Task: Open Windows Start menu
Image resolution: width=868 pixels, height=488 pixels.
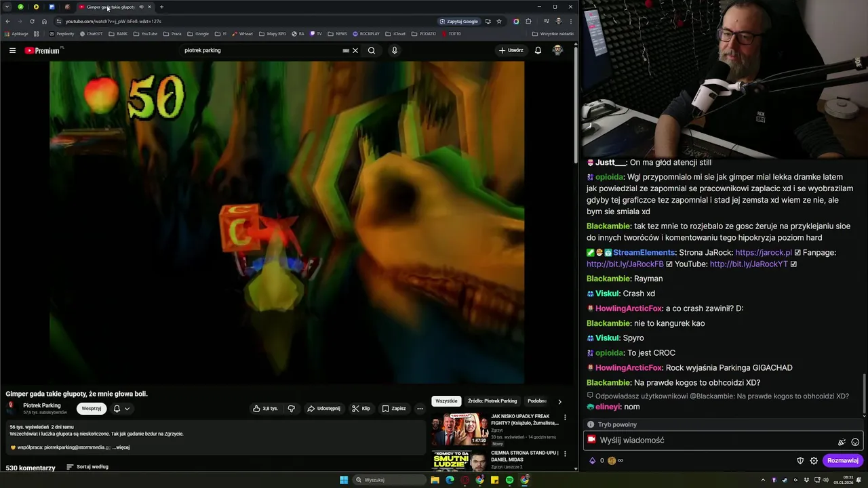Action: pyautogui.click(x=344, y=480)
